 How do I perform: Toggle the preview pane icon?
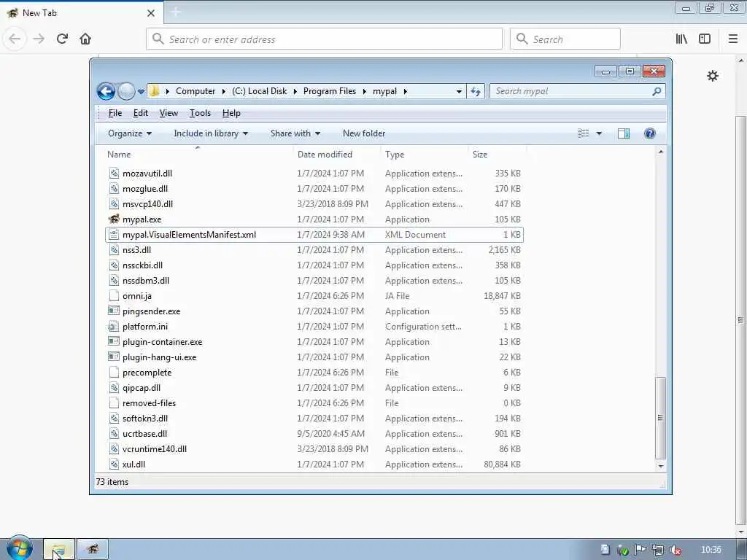coord(624,133)
